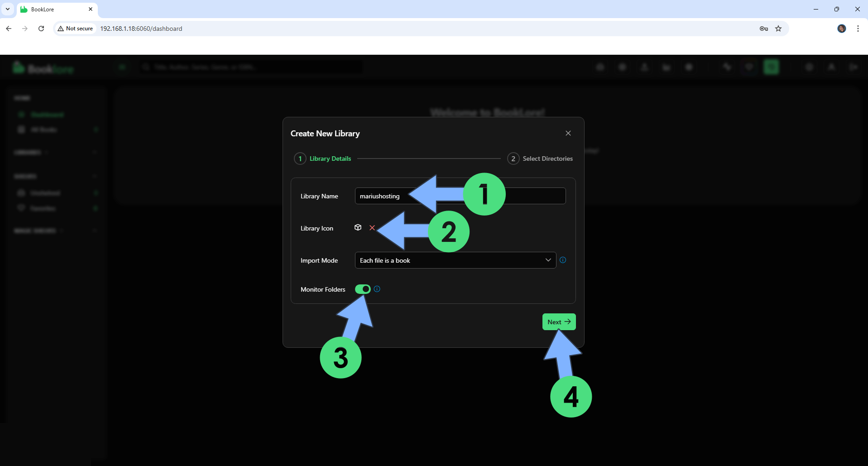The height and width of the screenshot is (466, 868).
Task: Disable the Monitor Folders switch
Action: coord(363,289)
